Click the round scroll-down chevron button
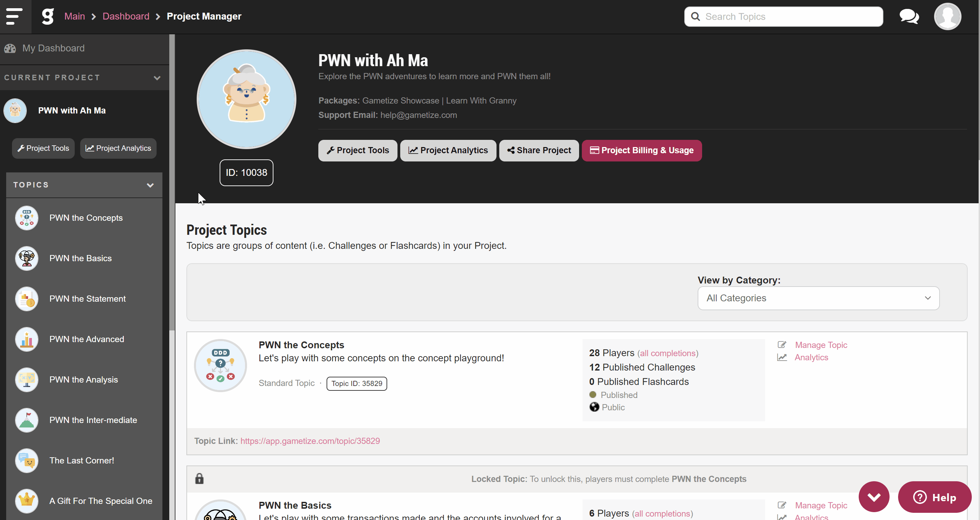Screen dimensions: 980x520 click(x=874, y=497)
